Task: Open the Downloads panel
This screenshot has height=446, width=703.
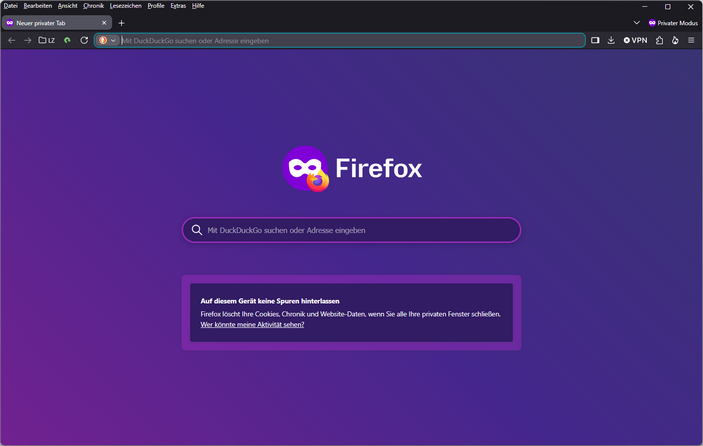Action: click(x=611, y=40)
